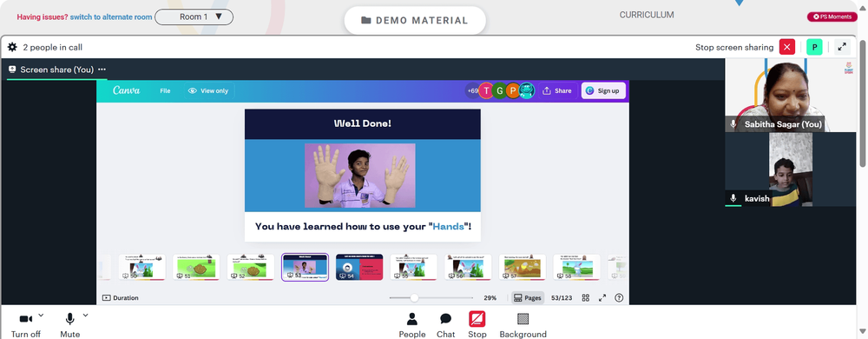
Task: Show the +69 collaborators list
Action: click(472, 91)
